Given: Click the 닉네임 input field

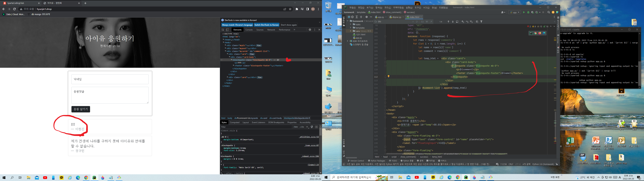Looking at the screenshot, I should tap(110, 79).
